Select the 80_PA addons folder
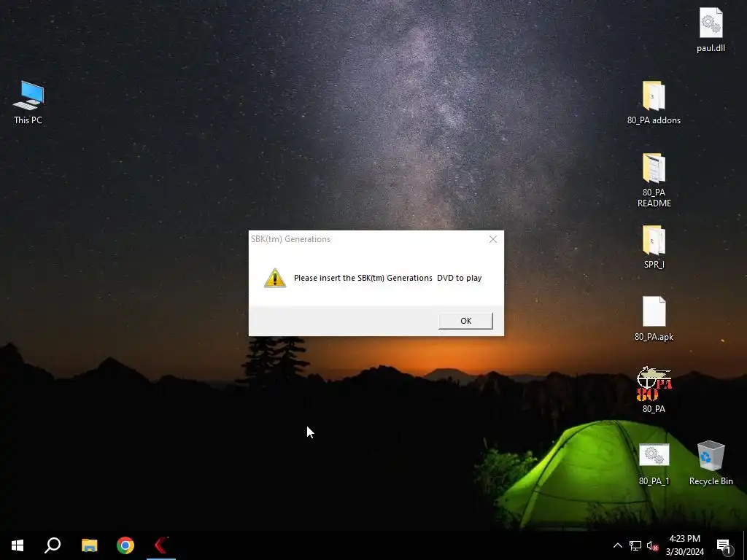747x560 pixels. point(654,102)
